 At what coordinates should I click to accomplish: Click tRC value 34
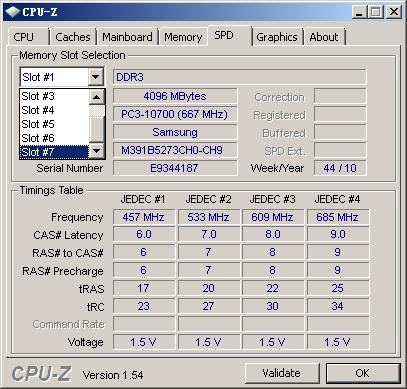338,306
